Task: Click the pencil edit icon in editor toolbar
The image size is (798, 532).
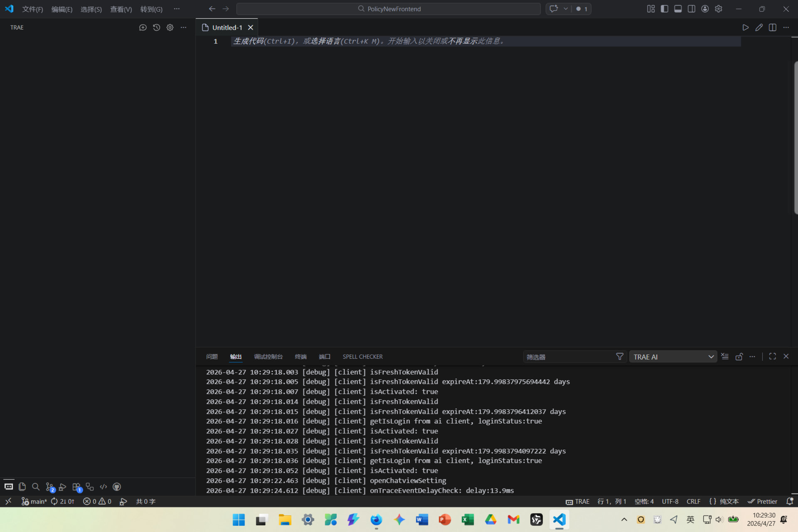Action: pyautogui.click(x=759, y=27)
